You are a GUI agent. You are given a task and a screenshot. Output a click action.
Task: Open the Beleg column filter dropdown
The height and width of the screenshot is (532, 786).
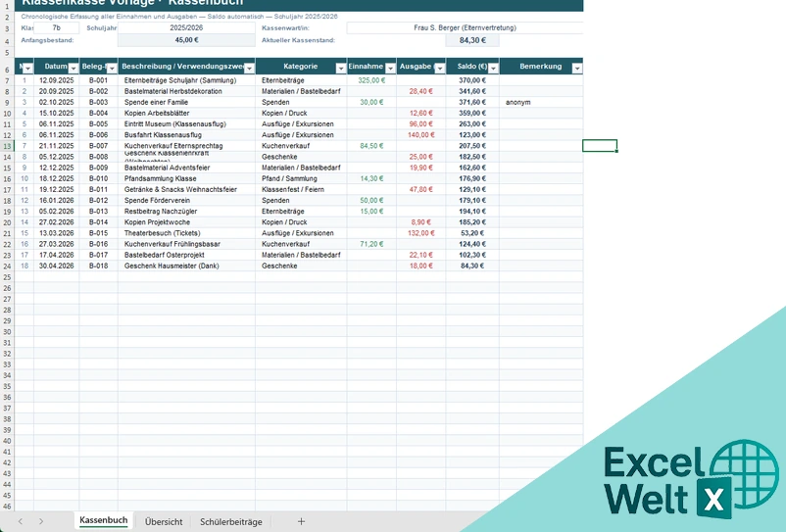click(x=112, y=69)
